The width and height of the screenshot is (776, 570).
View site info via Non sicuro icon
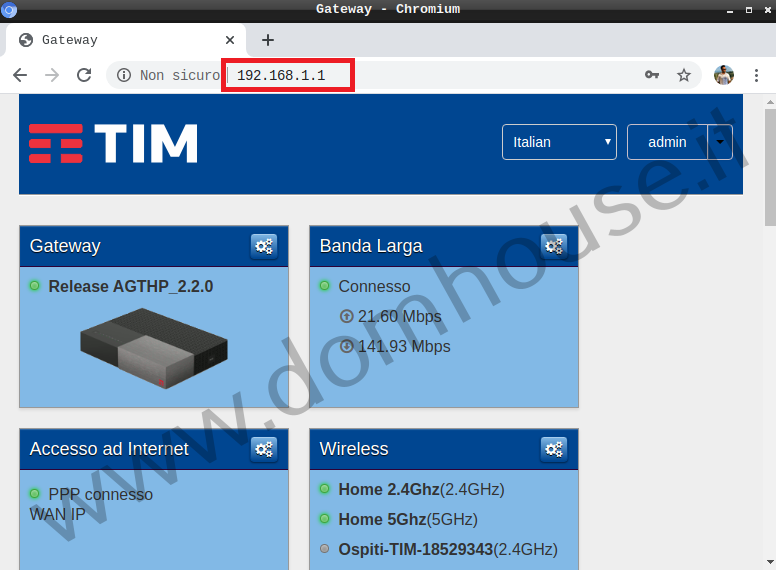[x=124, y=75]
